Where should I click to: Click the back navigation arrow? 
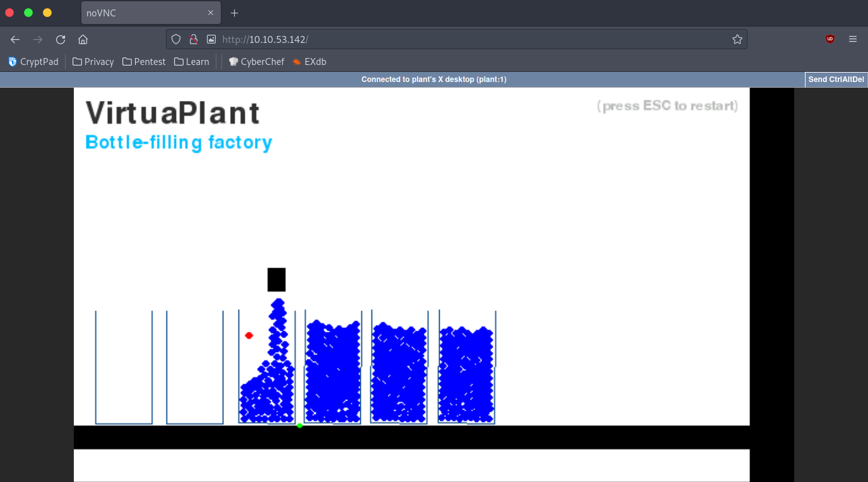click(15, 39)
